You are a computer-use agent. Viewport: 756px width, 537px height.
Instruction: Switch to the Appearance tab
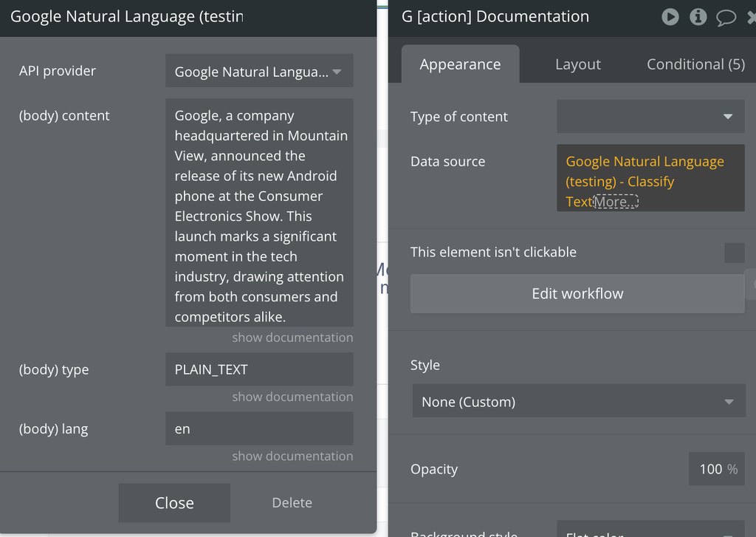click(x=460, y=64)
